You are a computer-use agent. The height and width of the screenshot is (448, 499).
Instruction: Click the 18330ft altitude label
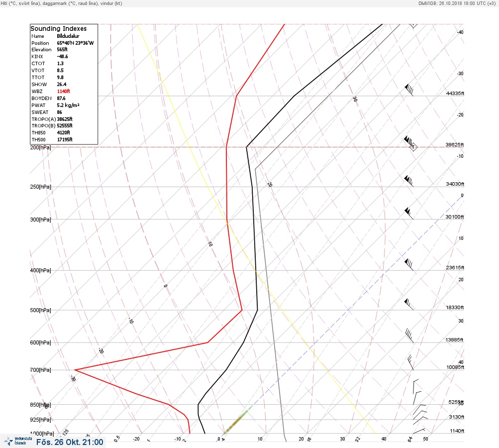tap(455, 308)
